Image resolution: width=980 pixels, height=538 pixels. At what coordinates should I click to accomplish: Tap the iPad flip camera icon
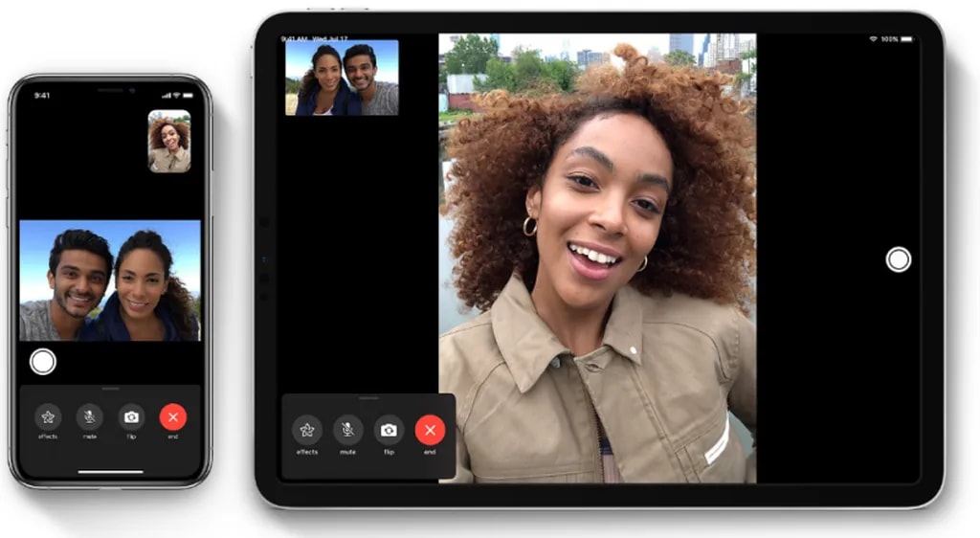(x=389, y=430)
